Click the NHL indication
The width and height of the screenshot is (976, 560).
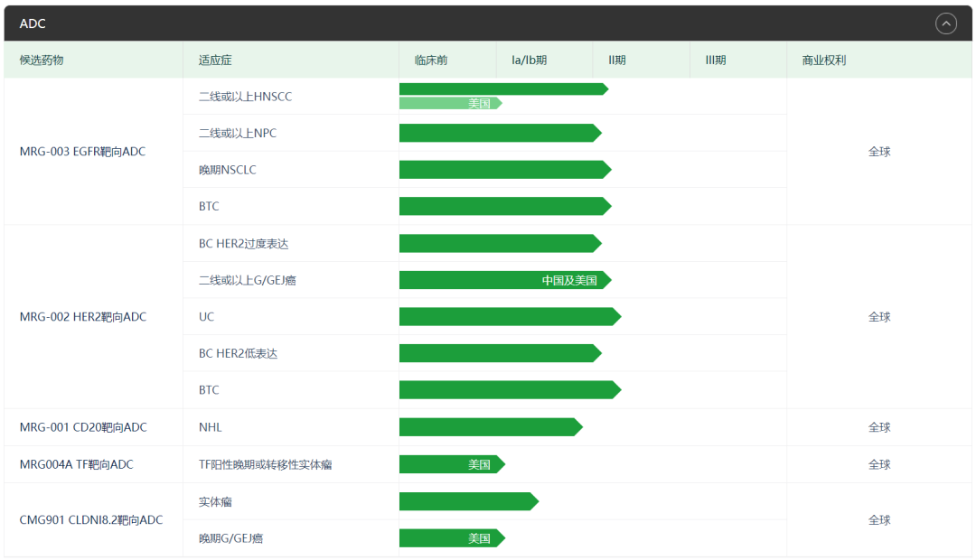click(210, 427)
